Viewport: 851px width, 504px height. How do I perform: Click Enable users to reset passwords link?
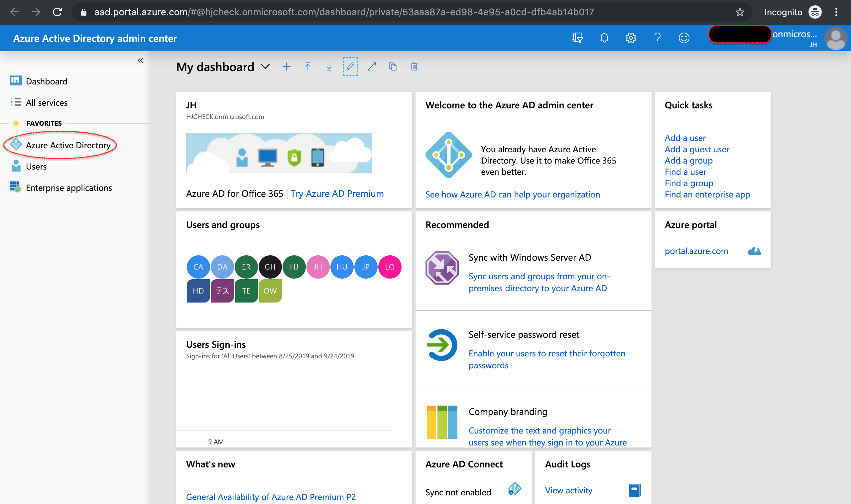[x=547, y=359]
